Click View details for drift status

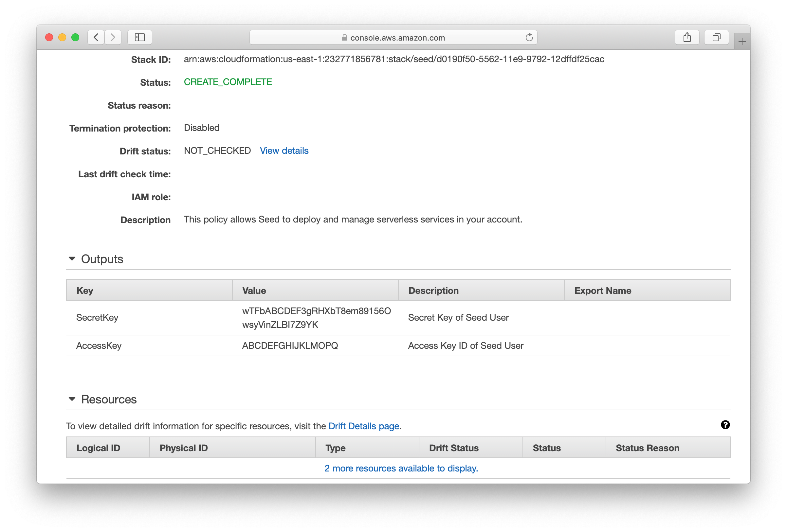284,151
